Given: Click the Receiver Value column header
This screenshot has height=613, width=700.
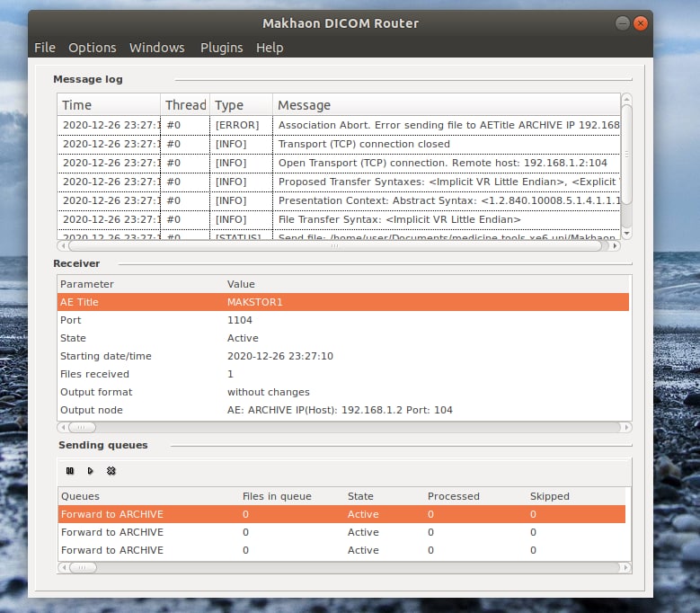Looking at the screenshot, I should click(426, 284).
